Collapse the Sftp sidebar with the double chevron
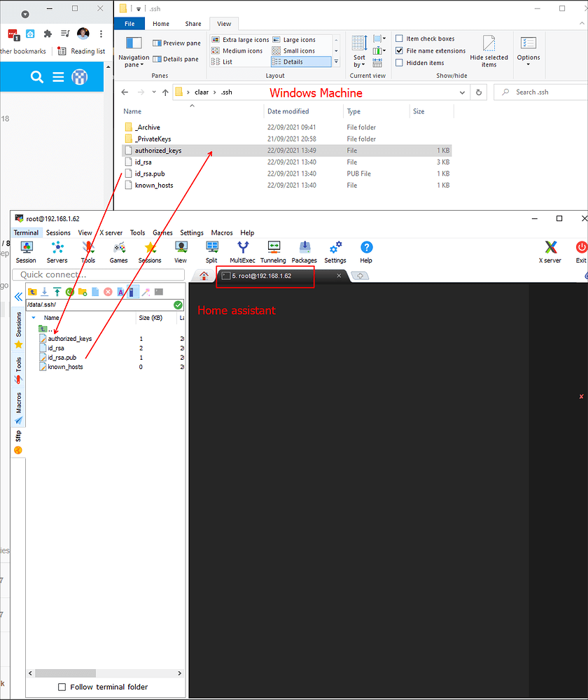The image size is (588, 700). click(18, 296)
